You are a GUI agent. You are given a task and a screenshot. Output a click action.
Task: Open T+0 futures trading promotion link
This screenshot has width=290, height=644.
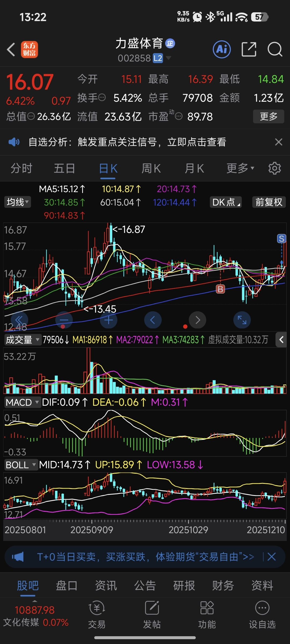coord(146,557)
